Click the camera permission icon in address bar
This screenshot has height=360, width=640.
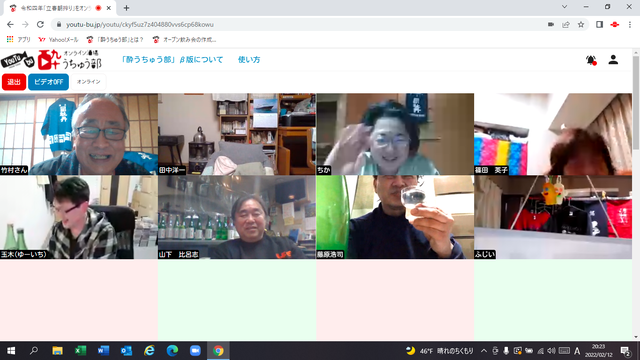point(551,24)
